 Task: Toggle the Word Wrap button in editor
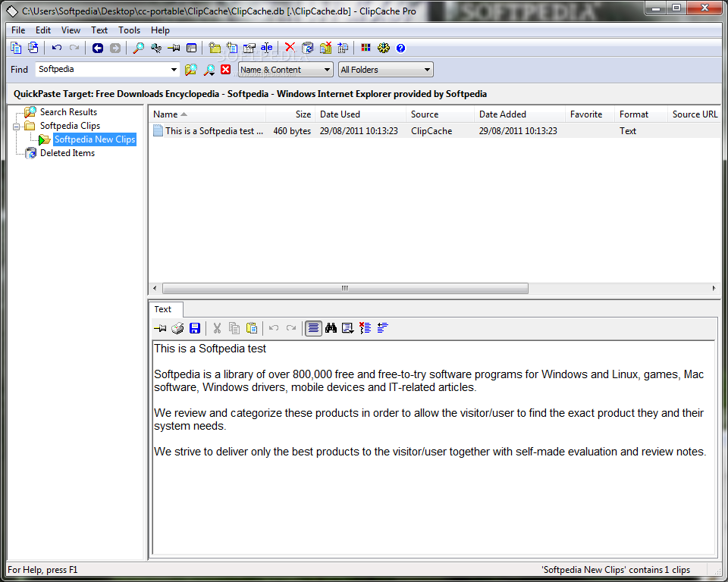[313, 328]
